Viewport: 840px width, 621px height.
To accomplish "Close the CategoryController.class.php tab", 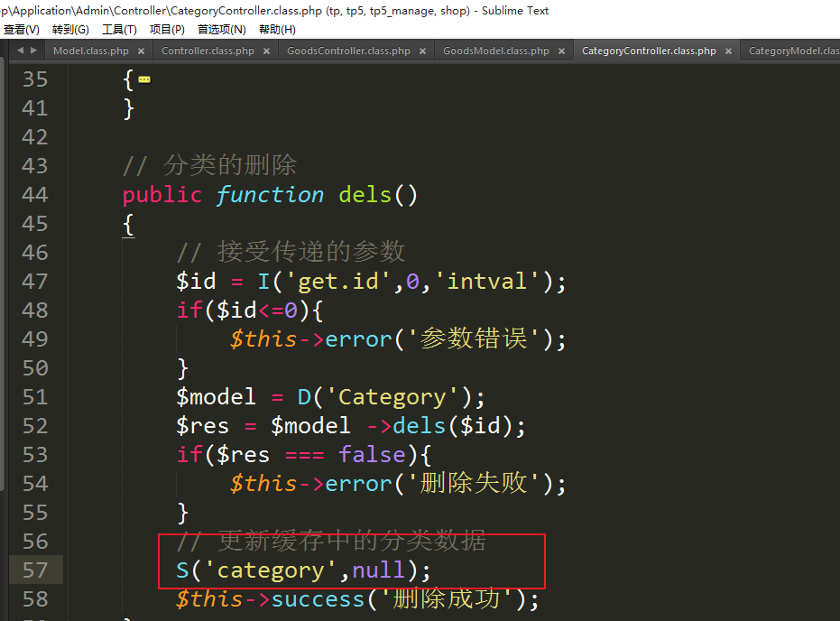I will 729,51.
